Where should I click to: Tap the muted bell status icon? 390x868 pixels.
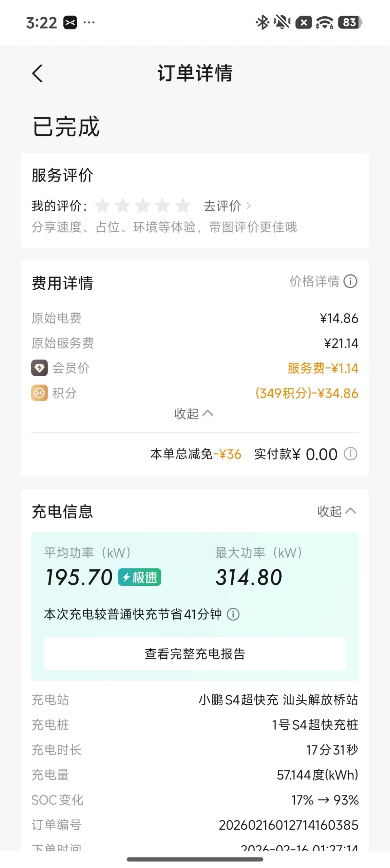pyautogui.click(x=282, y=22)
